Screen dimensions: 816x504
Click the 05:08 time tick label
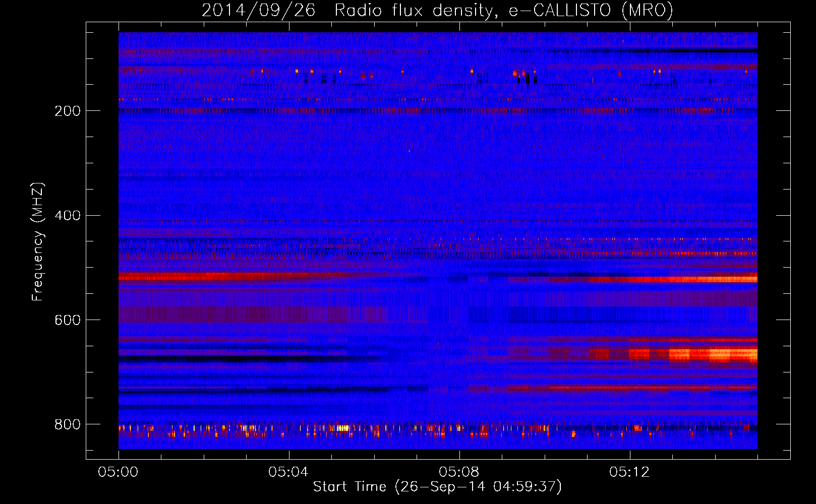point(459,472)
